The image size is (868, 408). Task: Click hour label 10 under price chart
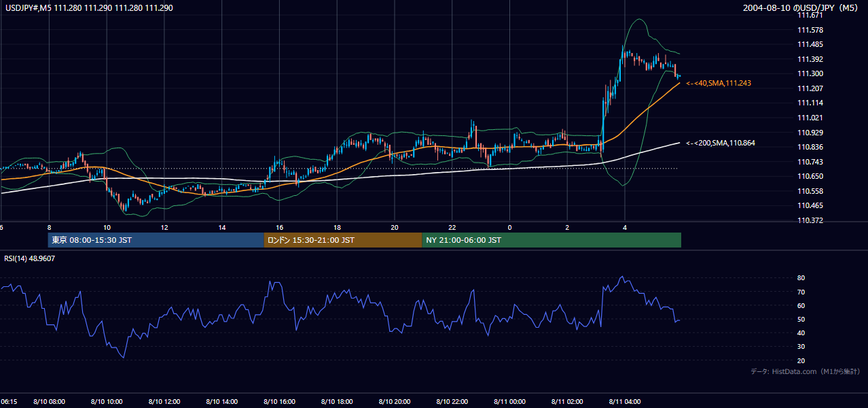[x=107, y=228]
